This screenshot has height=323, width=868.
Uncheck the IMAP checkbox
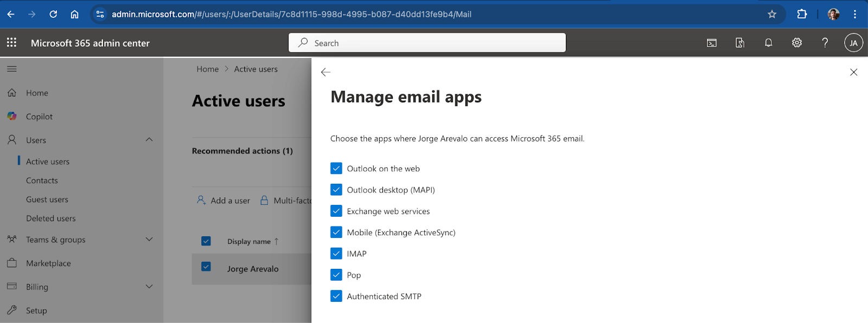pos(336,254)
